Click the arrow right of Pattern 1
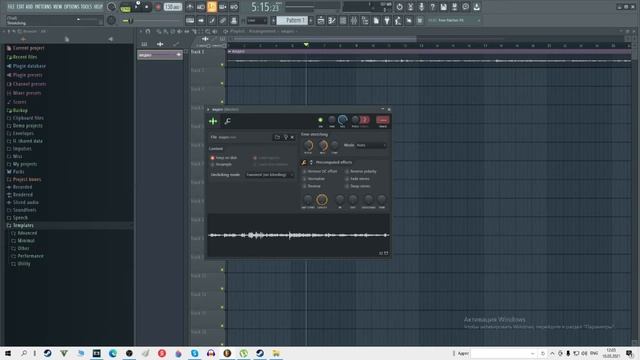640x360 pixels. click(311, 20)
